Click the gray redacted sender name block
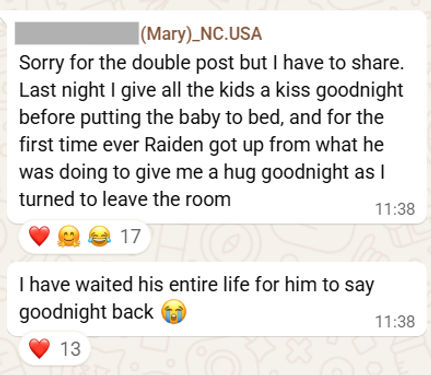The width and height of the screenshot is (431, 375). click(x=77, y=33)
